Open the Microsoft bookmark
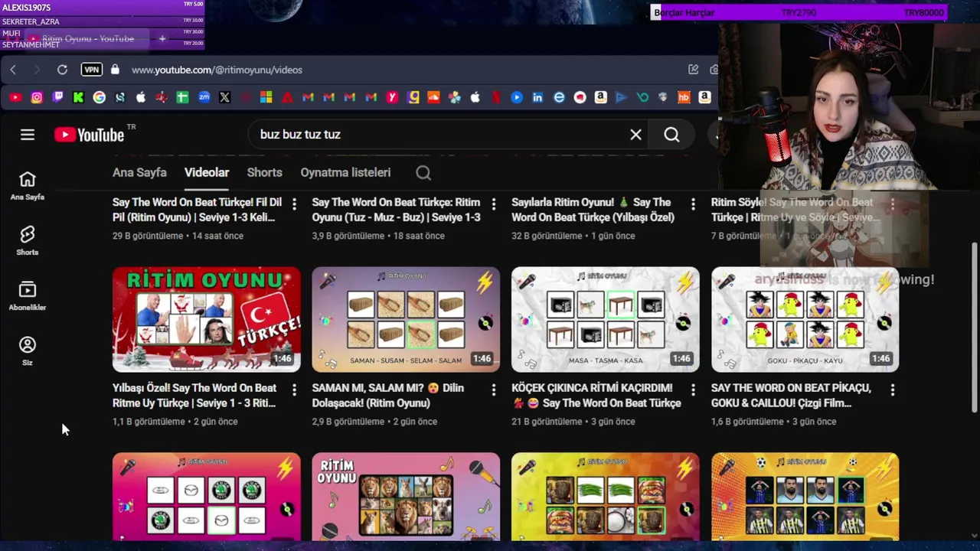This screenshot has height=551, width=980. point(266,97)
